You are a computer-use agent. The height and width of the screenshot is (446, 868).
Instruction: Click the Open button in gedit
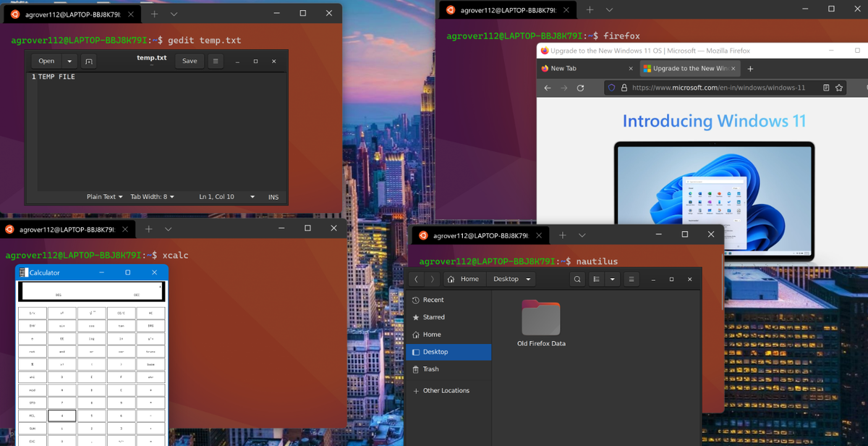click(x=46, y=62)
